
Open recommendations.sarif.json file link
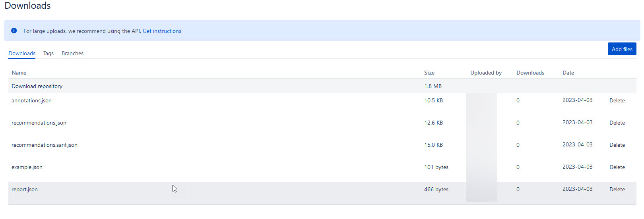point(45,145)
